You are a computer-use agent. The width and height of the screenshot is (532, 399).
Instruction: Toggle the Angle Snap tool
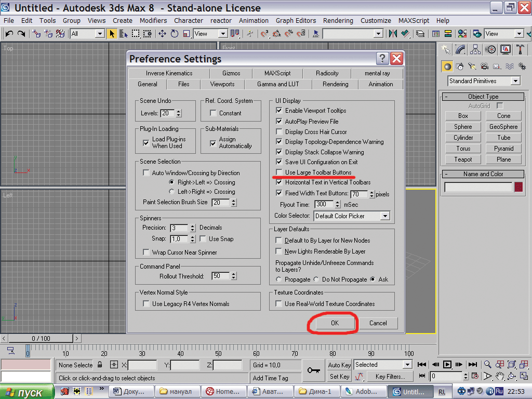tap(277, 34)
